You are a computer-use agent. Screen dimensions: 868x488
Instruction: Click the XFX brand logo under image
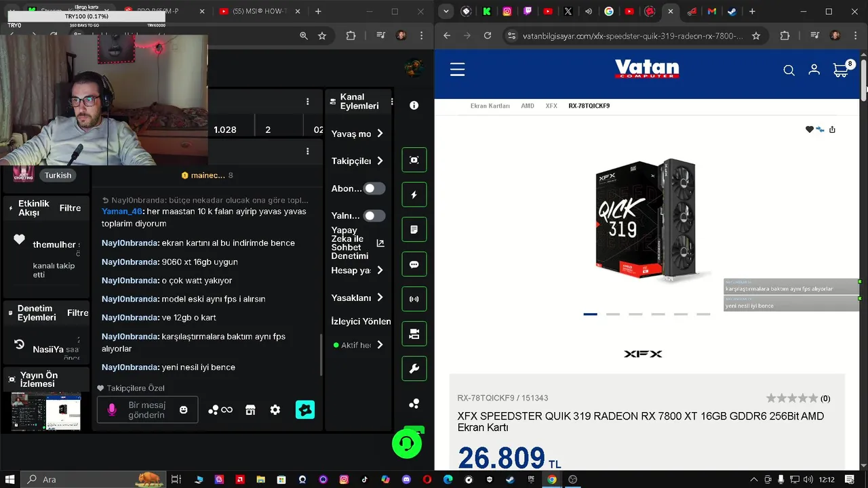click(x=643, y=354)
